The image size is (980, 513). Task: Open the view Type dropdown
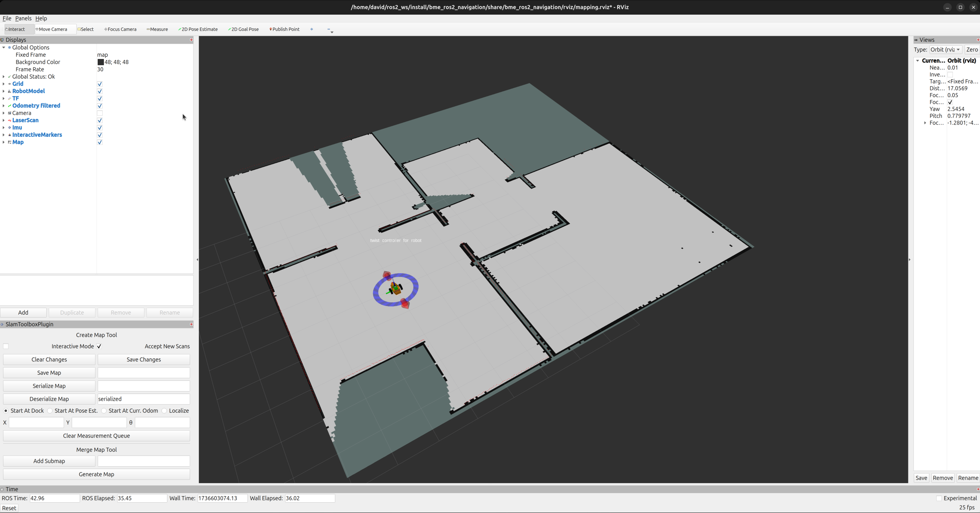(x=945, y=50)
